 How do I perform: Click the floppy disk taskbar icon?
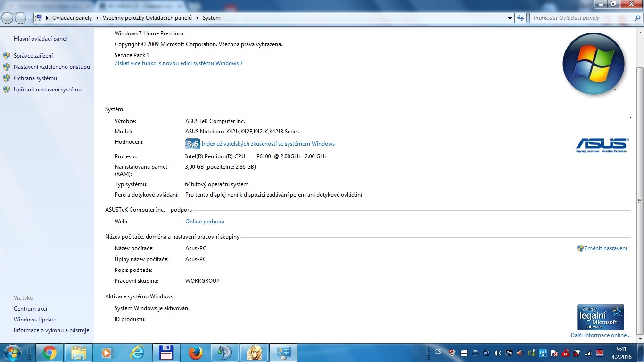click(x=166, y=353)
